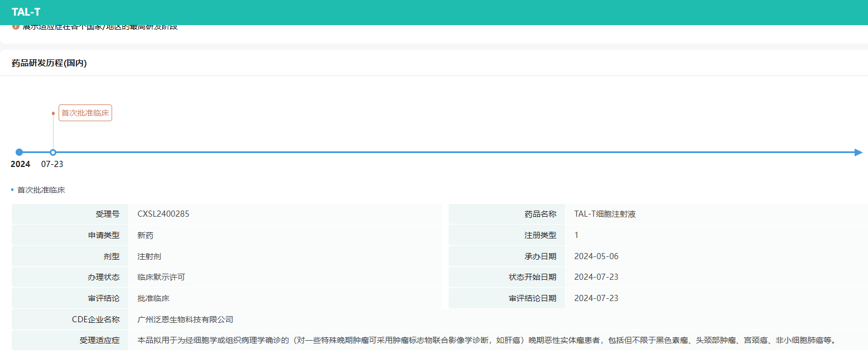
Task: Click drug name TAL-T细胞注射液
Action: (605, 214)
